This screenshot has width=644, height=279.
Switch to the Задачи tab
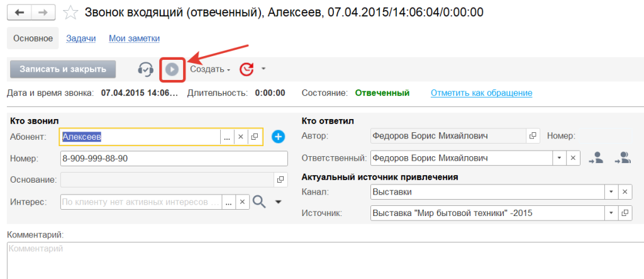click(x=81, y=38)
